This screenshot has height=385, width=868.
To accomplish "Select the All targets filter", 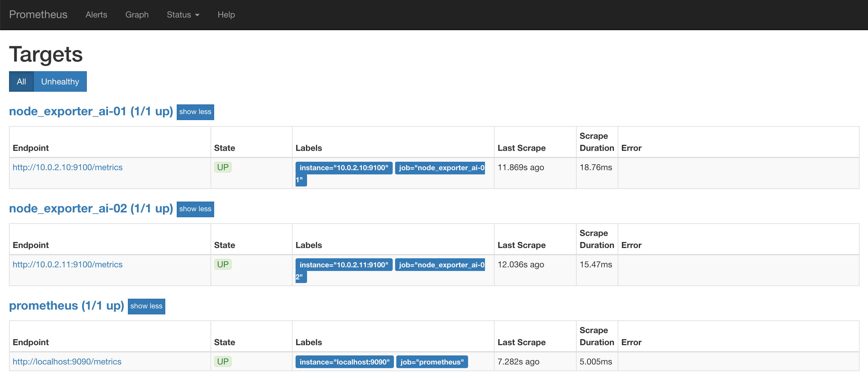I will coord(21,81).
